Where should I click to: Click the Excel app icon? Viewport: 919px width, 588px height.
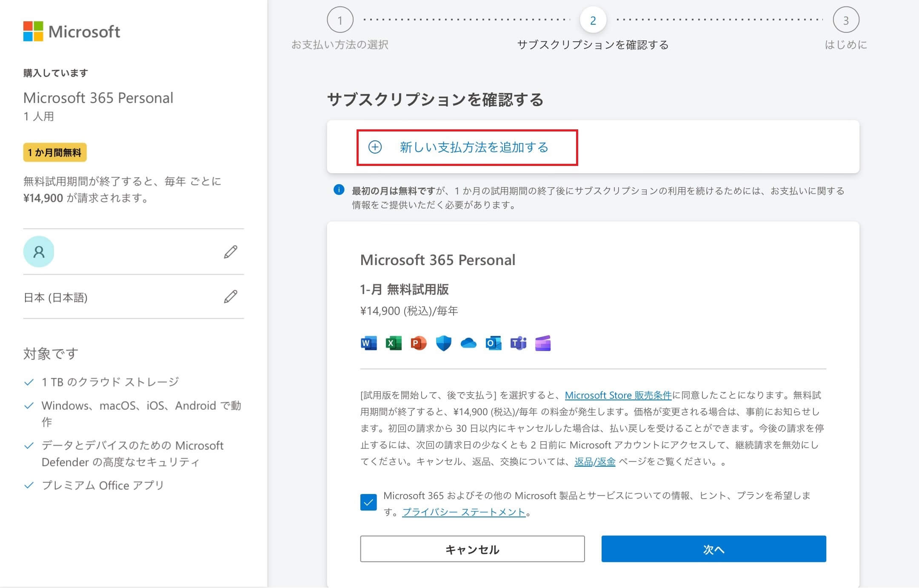pos(394,343)
